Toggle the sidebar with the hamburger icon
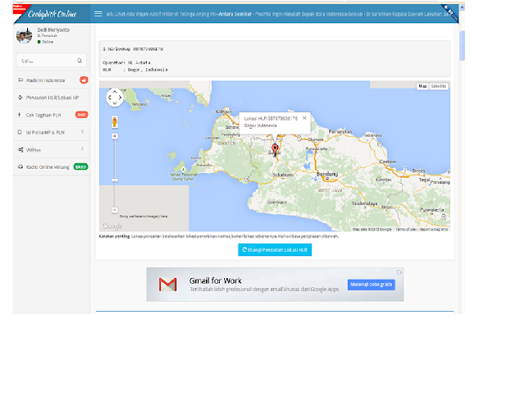Viewport: 525px width, 420px height. point(98,14)
